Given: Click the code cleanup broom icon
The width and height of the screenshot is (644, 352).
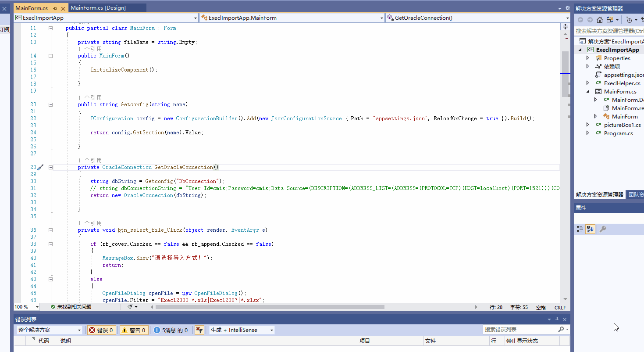Looking at the screenshot, I should 130,307.
